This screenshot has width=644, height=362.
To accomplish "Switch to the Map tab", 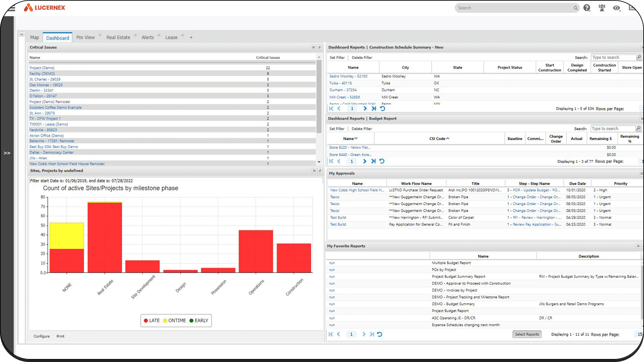I will [35, 38].
